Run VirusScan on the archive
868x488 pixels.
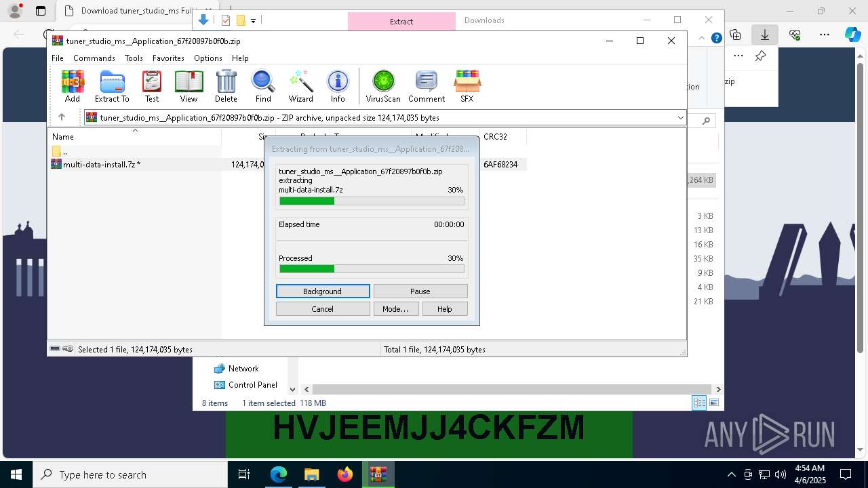(383, 86)
